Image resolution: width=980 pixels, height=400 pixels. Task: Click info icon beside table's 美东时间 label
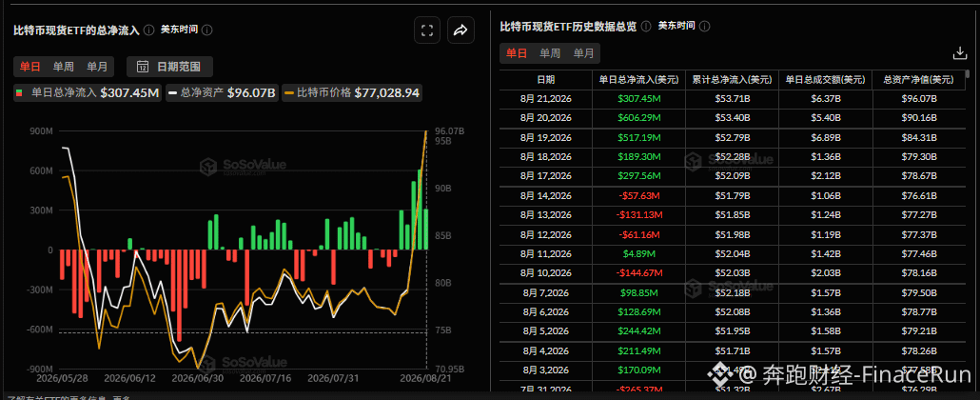tap(704, 26)
